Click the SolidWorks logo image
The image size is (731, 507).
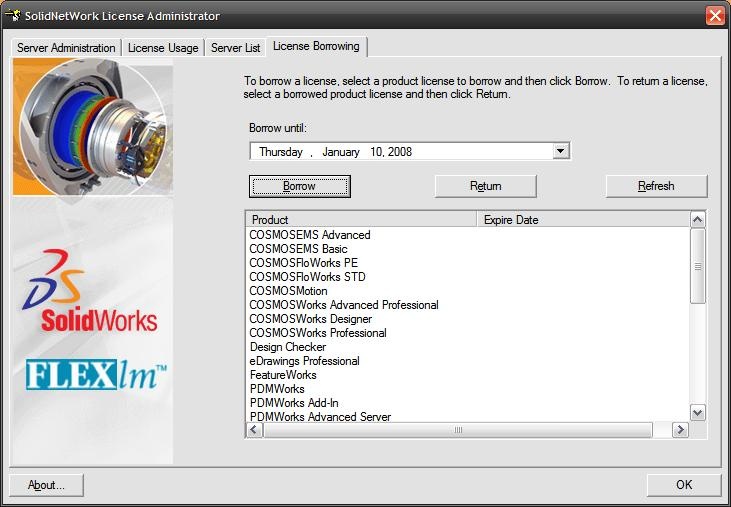90,291
